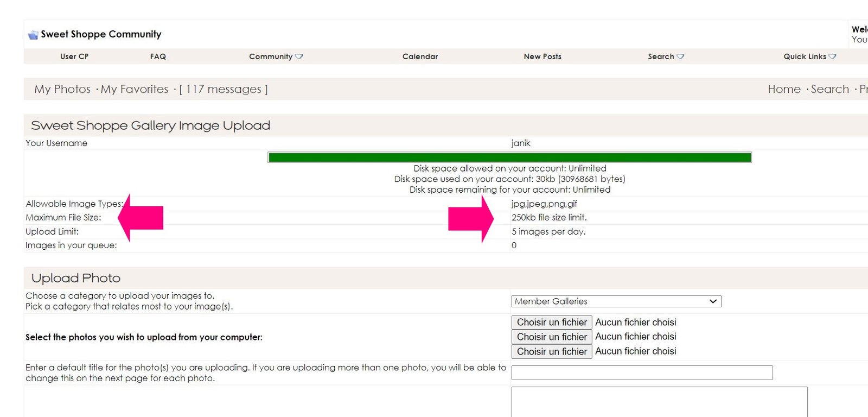Go to My Favorites
This screenshot has height=417, width=868.
(x=135, y=89)
